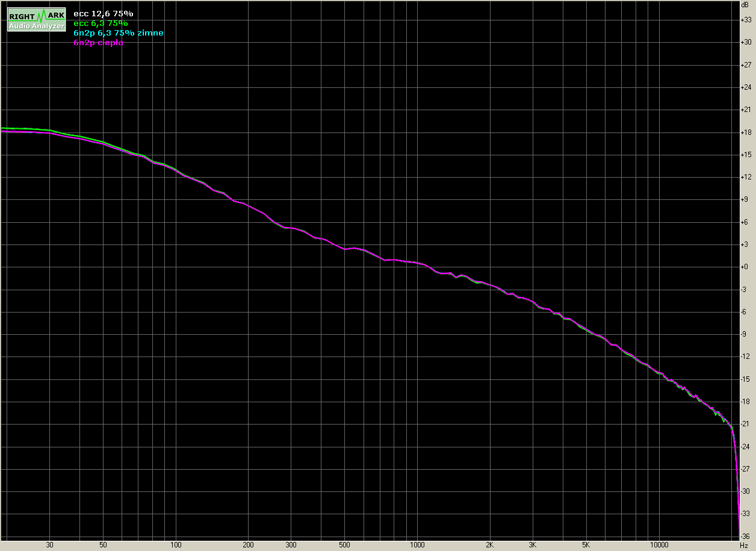The width and height of the screenshot is (756, 551).
Task: Select the 500 frequency axis label
Action: [x=344, y=545]
